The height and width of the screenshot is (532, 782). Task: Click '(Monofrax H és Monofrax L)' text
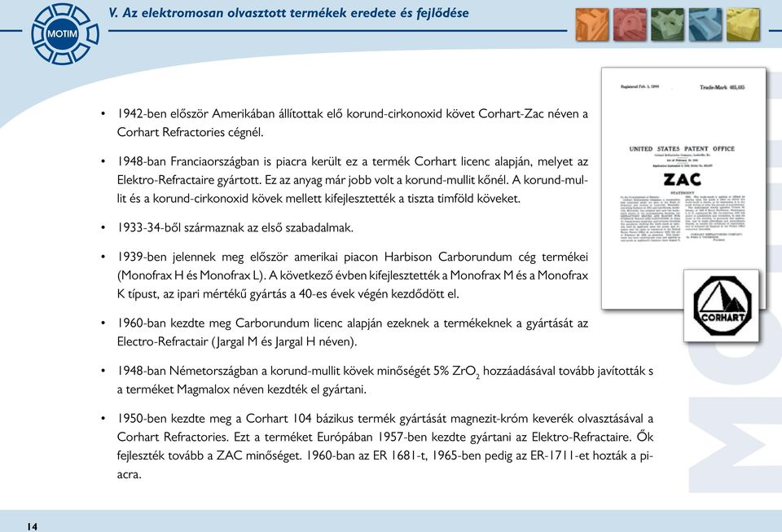191,275
